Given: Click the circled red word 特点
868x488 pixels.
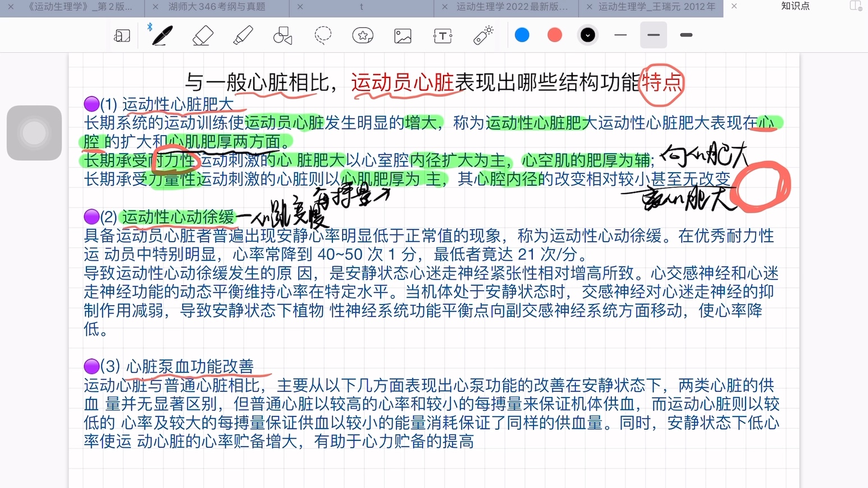Looking at the screenshot, I should 662,83.
